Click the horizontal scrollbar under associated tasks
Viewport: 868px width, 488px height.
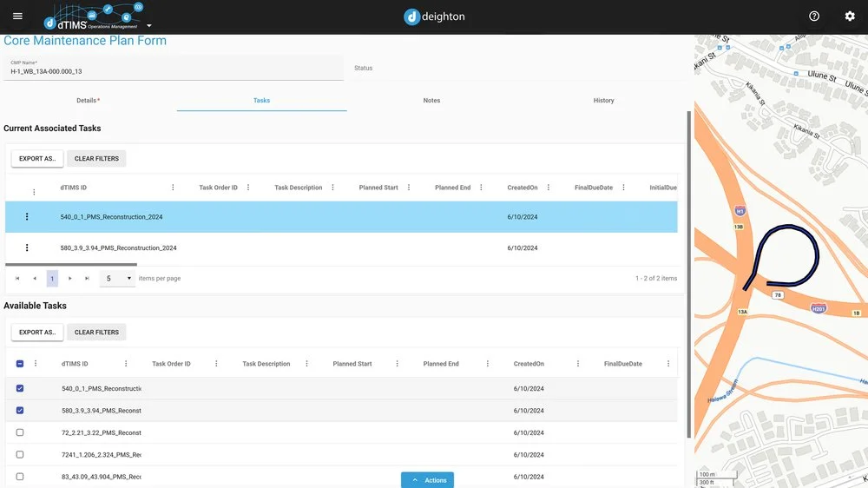point(71,265)
